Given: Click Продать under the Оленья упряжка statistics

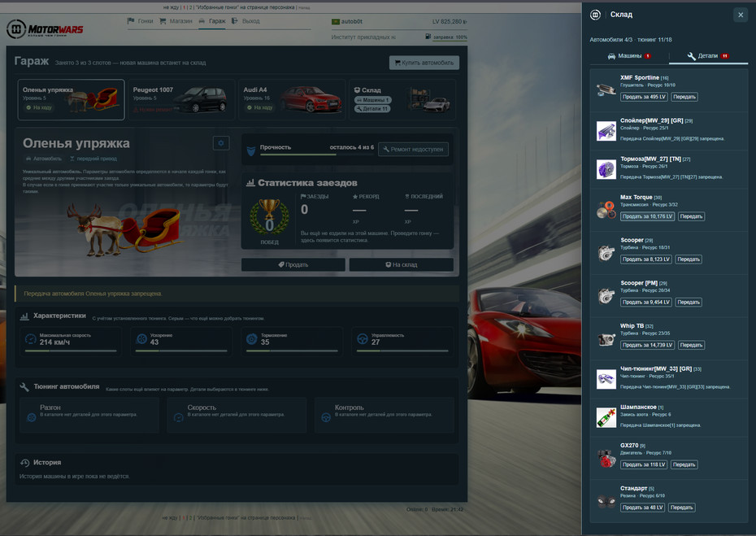Looking at the screenshot, I should 293,264.
